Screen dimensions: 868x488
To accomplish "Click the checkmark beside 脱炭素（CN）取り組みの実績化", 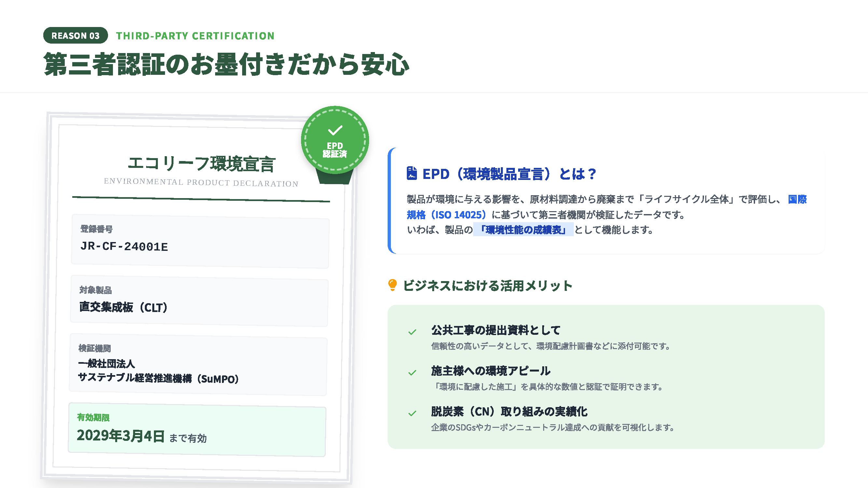I will pyautogui.click(x=412, y=413).
